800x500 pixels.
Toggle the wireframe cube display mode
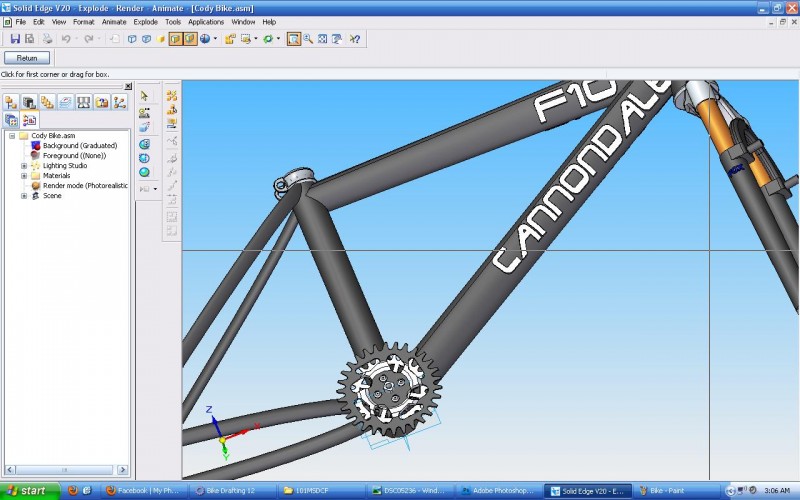[x=132, y=39]
